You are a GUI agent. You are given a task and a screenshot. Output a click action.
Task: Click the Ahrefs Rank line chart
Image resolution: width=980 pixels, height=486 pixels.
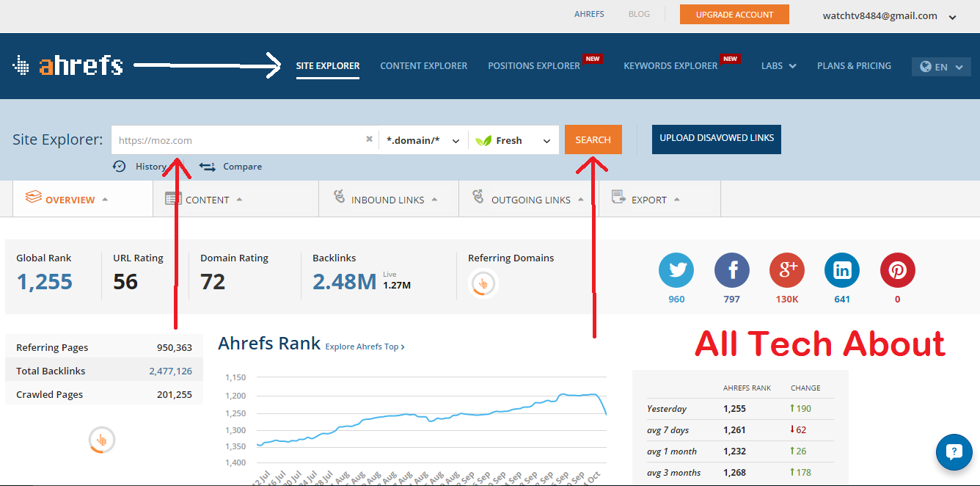coord(430,420)
